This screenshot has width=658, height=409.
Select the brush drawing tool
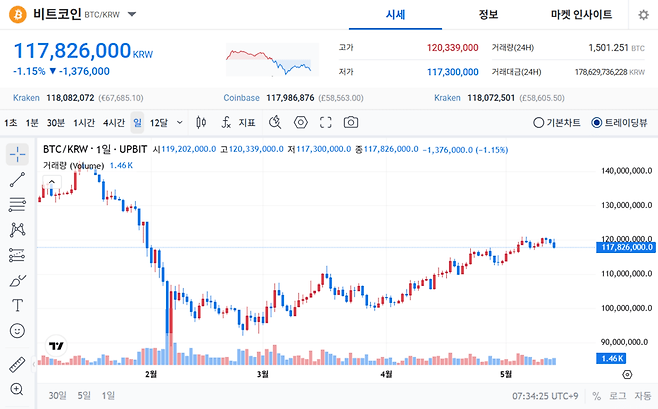pyautogui.click(x=17, y=280)
